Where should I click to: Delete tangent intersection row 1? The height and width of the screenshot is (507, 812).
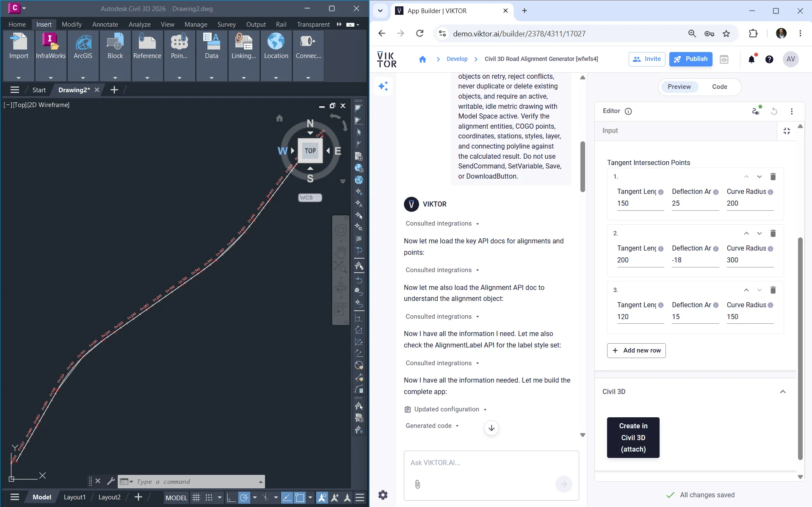coord(773,176)
